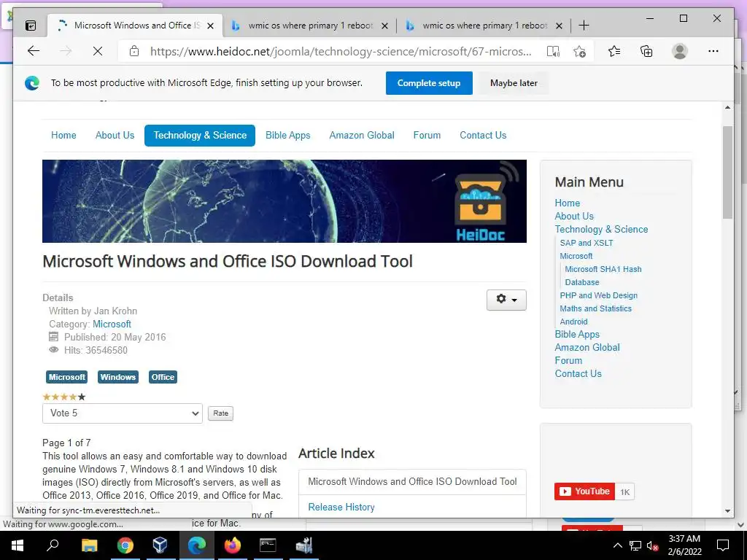Image resolution: width=747 pixels, height=560 pixels.
Task: Click the address bar URL field
Action: tap(341, 52)
